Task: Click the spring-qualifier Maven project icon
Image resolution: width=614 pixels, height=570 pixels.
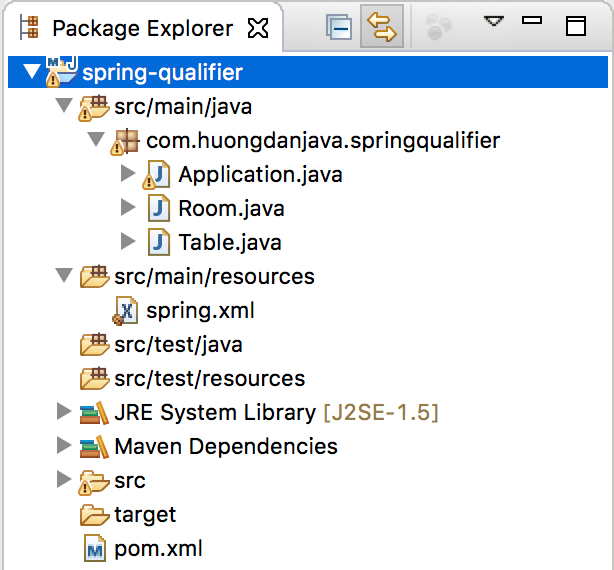Action: click(62, 72)
